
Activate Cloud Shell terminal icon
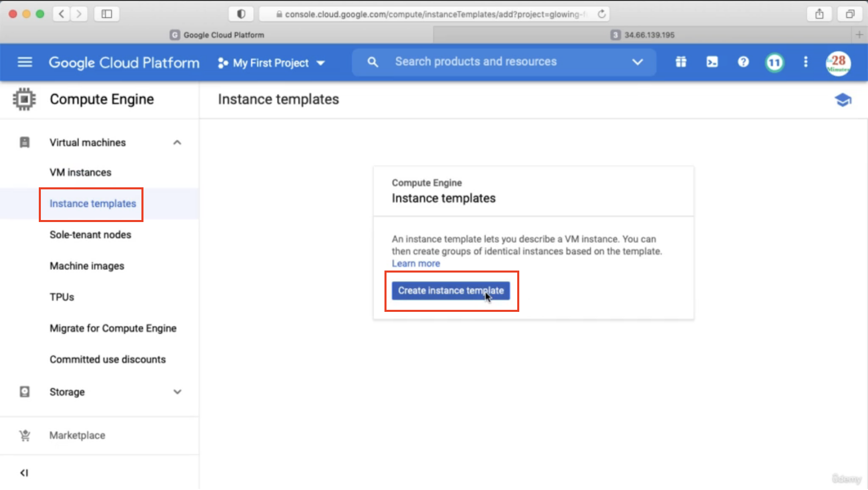click(x=712, y=62)
